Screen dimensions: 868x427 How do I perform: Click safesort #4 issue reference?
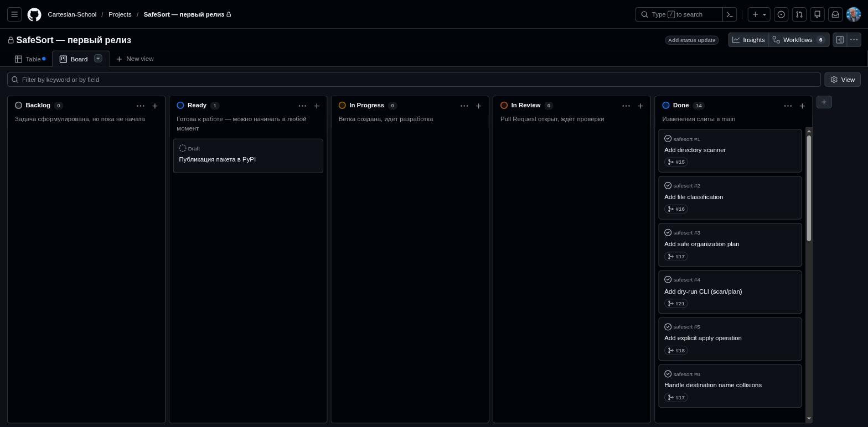[x=686, y=280]
